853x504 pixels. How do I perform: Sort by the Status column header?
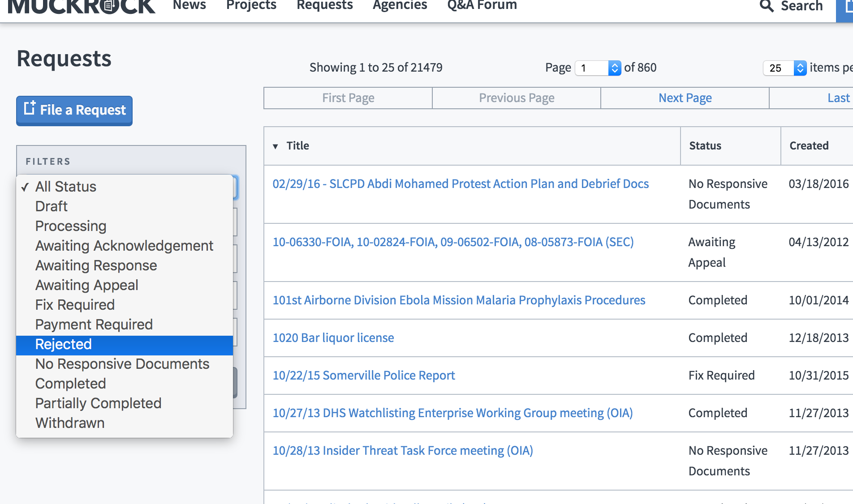705,146
